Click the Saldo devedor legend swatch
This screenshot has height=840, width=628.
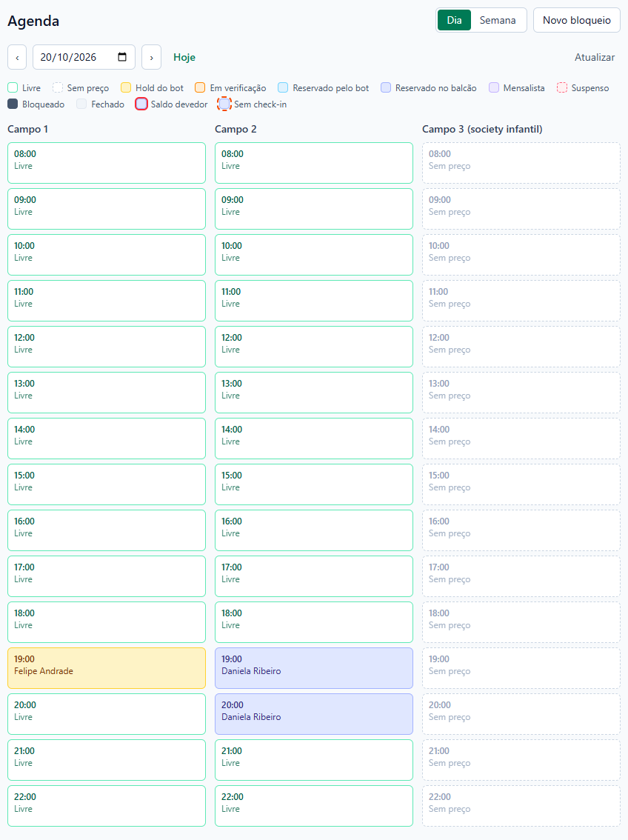[141, 104]
